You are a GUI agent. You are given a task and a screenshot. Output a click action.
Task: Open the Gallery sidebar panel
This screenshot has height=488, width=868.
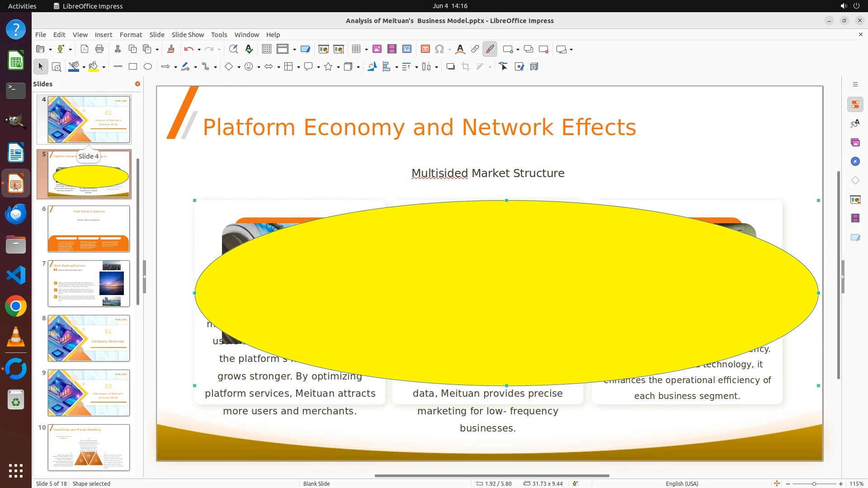(855, 142)
